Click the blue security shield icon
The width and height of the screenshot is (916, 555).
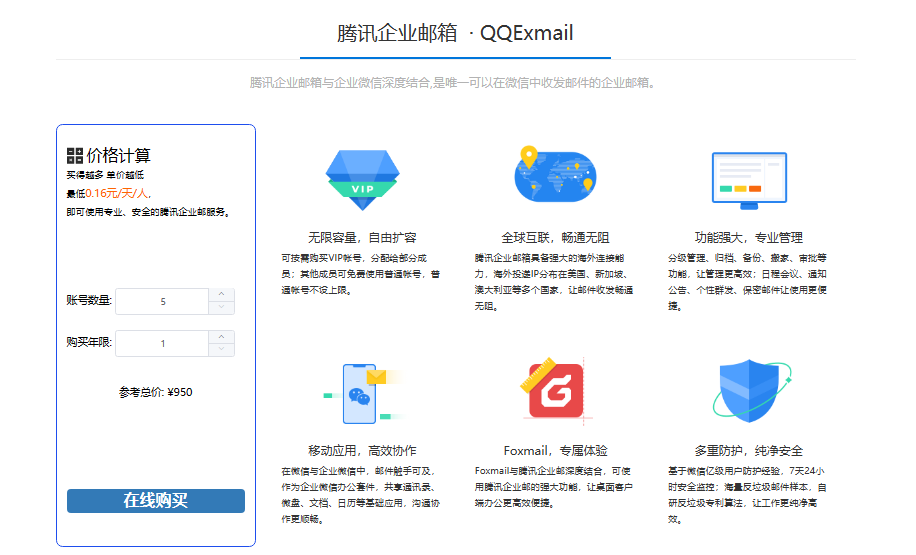pyautogui.click(x=749, y=390)
